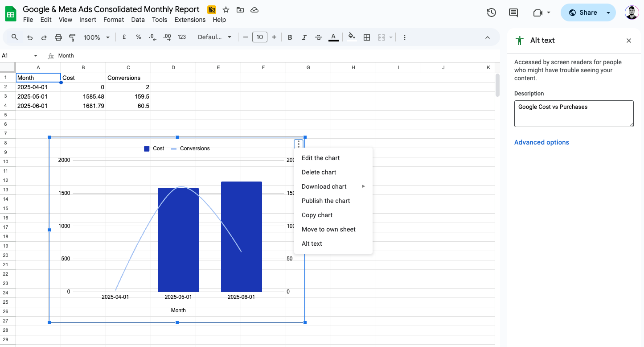Open the Sheets home icon

point(11,14)
